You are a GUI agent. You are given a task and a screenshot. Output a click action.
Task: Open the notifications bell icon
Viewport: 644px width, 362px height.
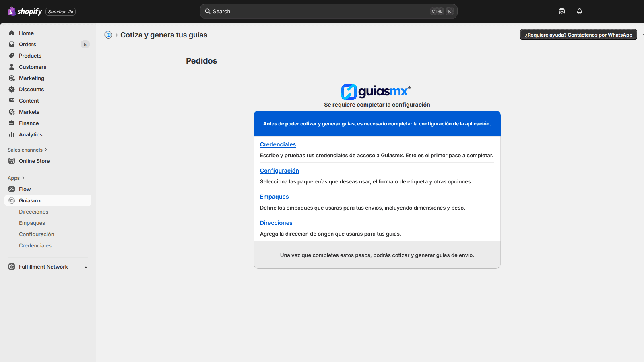(580, 11)
